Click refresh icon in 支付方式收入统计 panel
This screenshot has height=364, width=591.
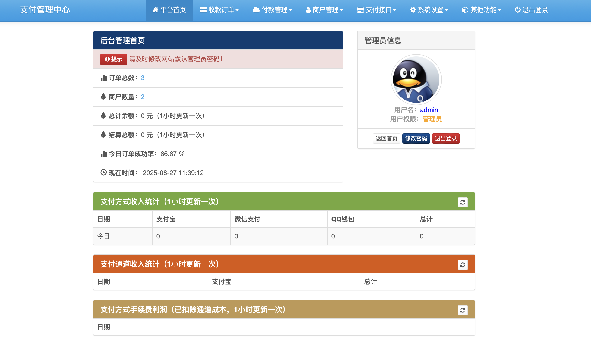[x=462, y=202]
